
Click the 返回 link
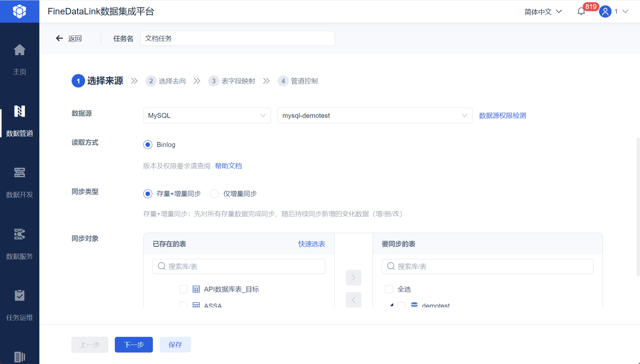tap(75, 38)
